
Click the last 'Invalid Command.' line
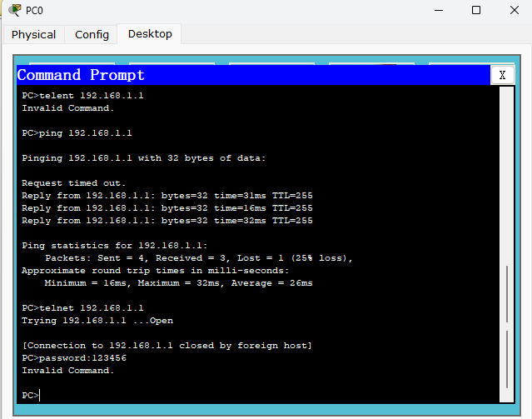click(68, 371)
